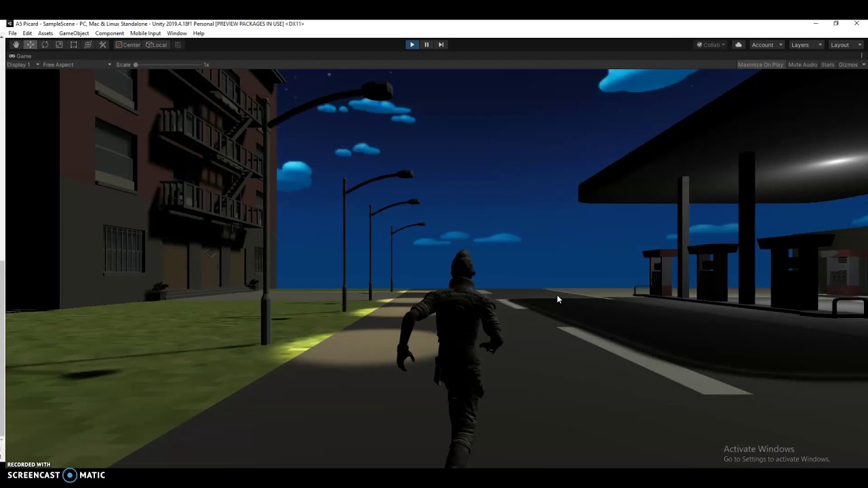Open the Collab dropdown
This screenshot has width=868, height=488.
711,45
